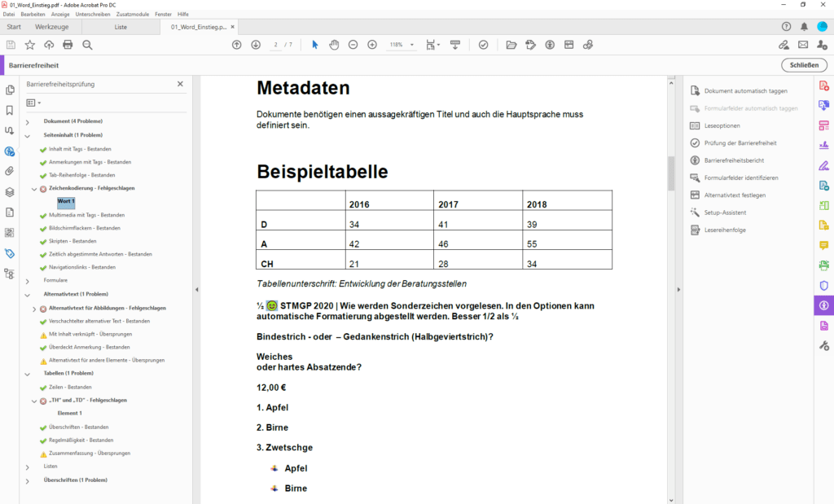Go to previous page with up arrow
The width and height of the screenshot is (834, 504).
(x=237, y=46)
